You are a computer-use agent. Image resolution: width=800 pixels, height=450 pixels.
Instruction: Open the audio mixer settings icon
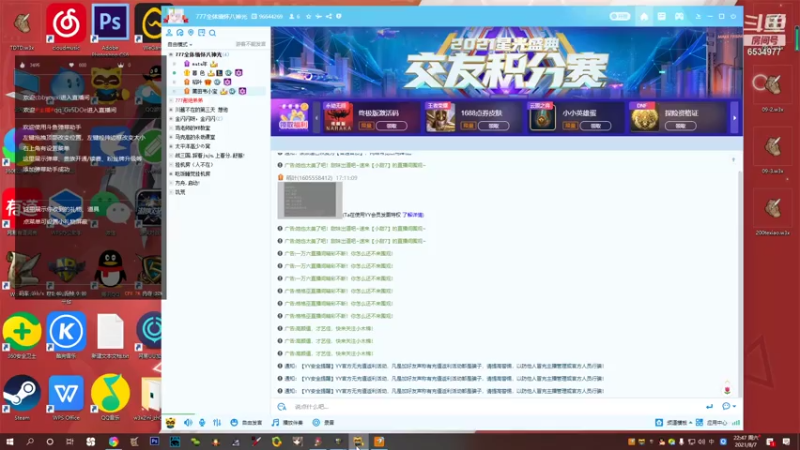[x=217, y=422]
